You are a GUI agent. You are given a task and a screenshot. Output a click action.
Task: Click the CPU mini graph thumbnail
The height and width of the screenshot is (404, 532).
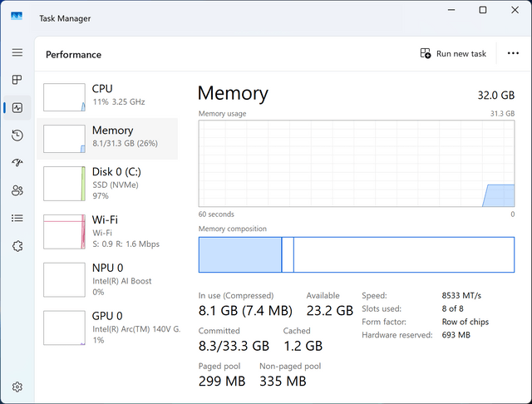[64, 97]
